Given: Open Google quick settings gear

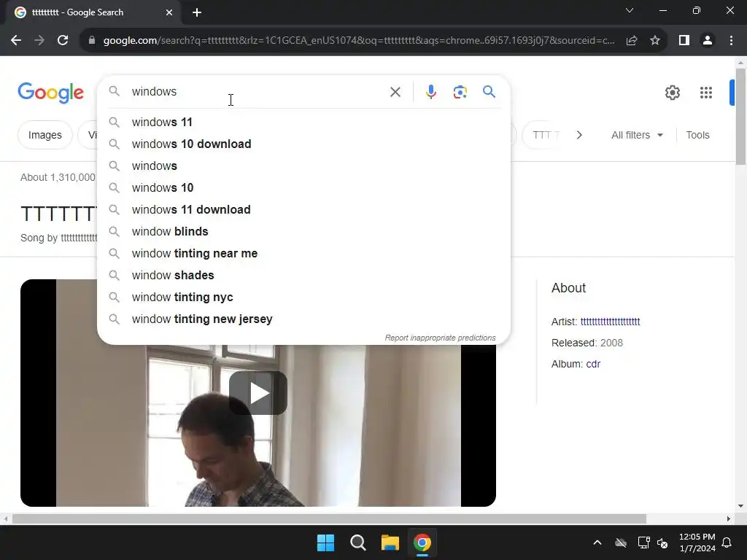Looking at the screenshot, I should point(672,93).
